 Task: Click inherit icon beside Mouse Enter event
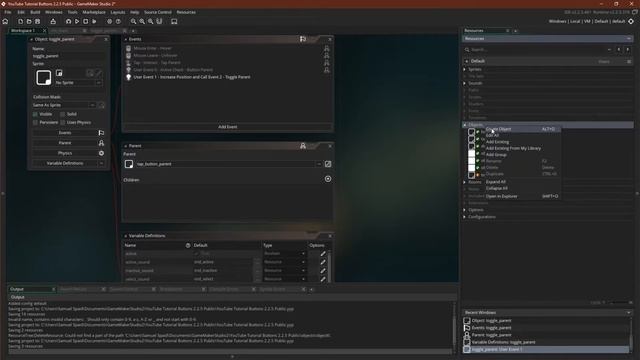coord(327,48)
